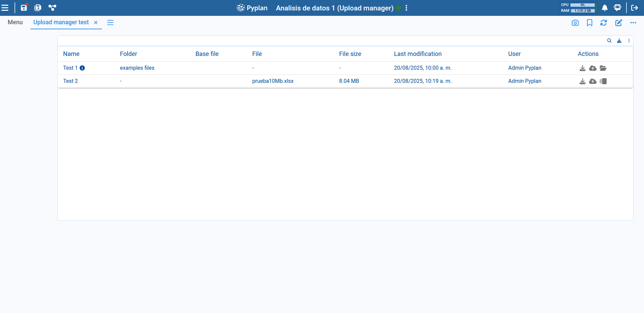Refresh the interface using the refresh icon
This screenshot has height=313, width=644.
pyautogui.click(x=604, y=23)
